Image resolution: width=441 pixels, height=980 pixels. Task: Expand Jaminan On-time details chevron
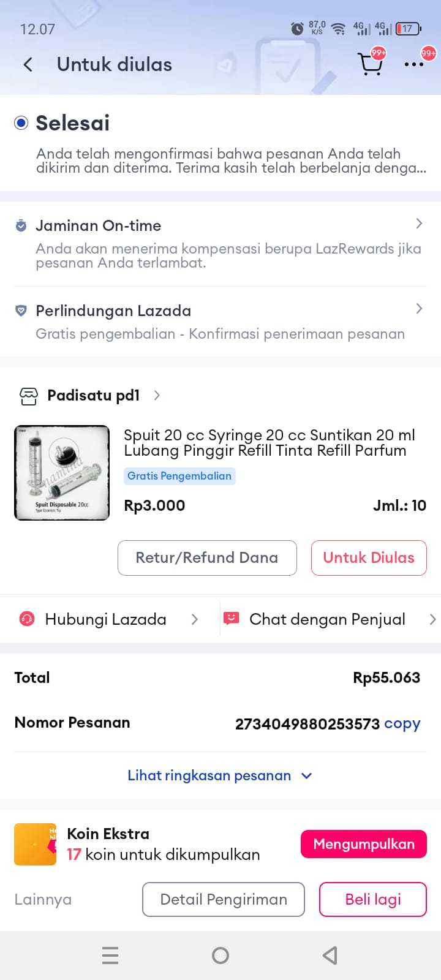419,224
